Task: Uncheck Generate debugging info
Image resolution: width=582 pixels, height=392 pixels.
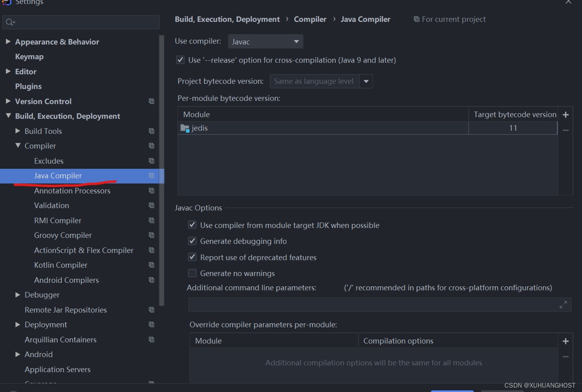Action: pos(193,241)
